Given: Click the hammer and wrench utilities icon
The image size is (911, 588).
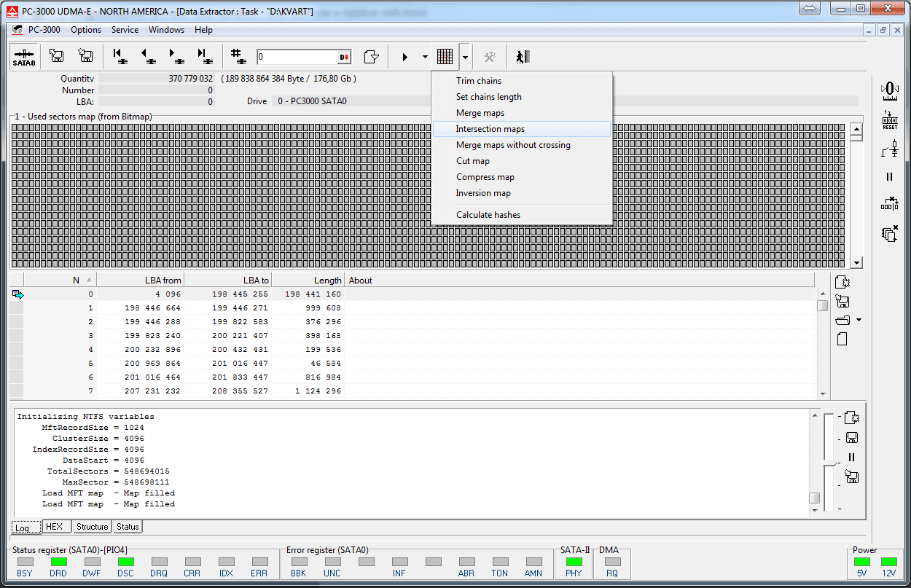Looking at the screenshot, I should coord(490,57).
